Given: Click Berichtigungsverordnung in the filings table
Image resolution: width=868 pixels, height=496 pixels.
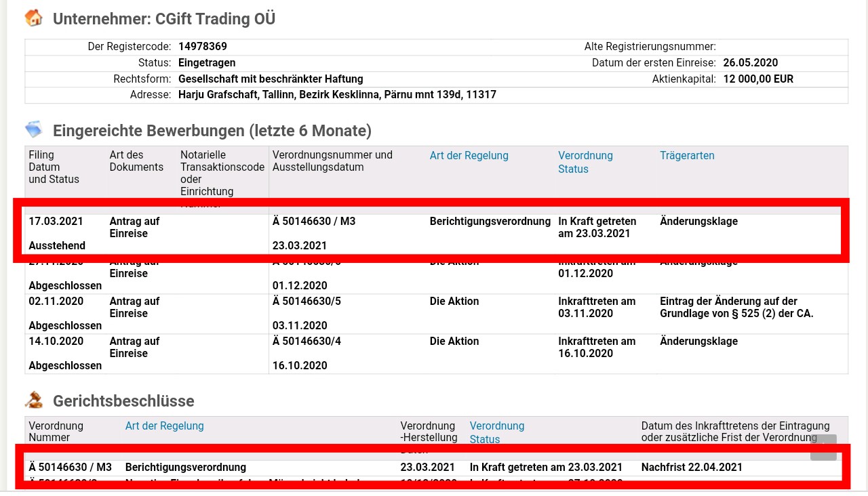Looking at the screenshot, I should (490, 221).
